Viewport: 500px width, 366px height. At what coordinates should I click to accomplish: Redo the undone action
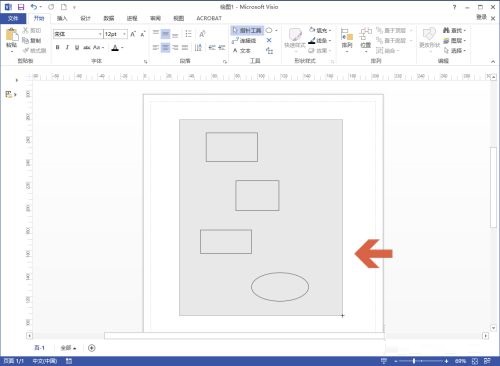[51, 7]
